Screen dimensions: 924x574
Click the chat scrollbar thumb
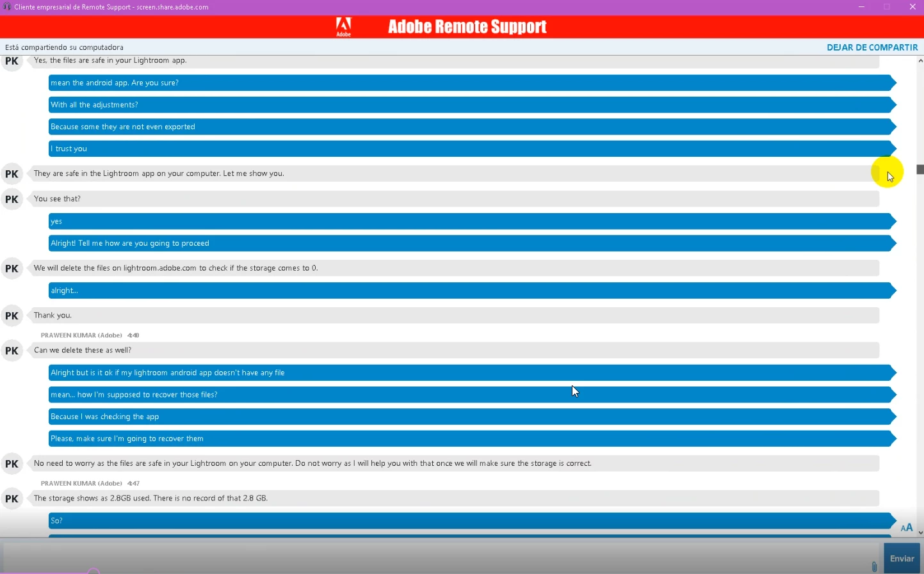tap(920, 170)
